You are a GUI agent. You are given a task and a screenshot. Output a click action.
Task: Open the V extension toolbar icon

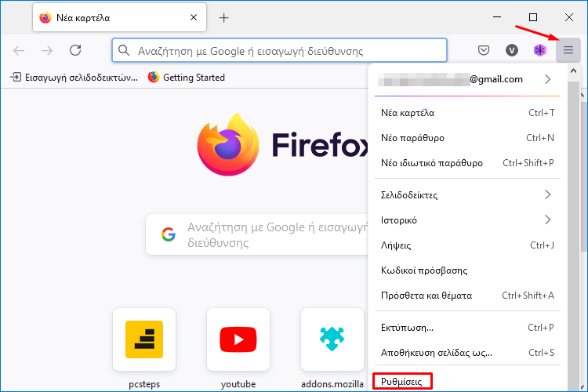click(511, 50)
